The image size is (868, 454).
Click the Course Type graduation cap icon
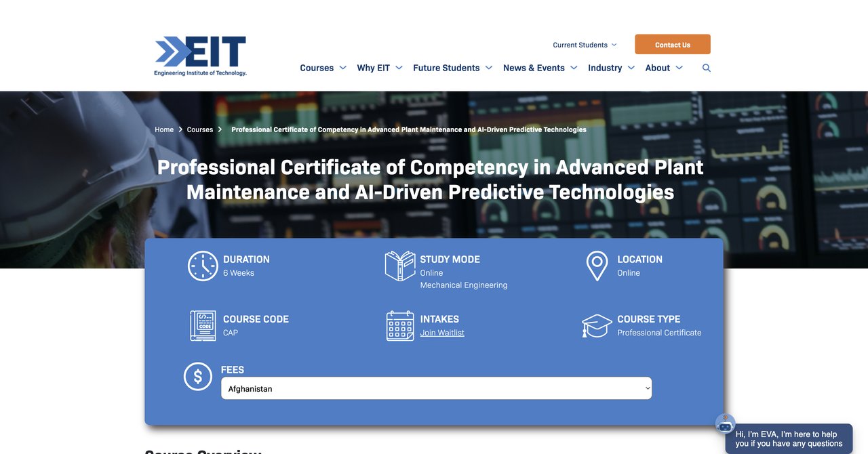[x=597, y=325]
